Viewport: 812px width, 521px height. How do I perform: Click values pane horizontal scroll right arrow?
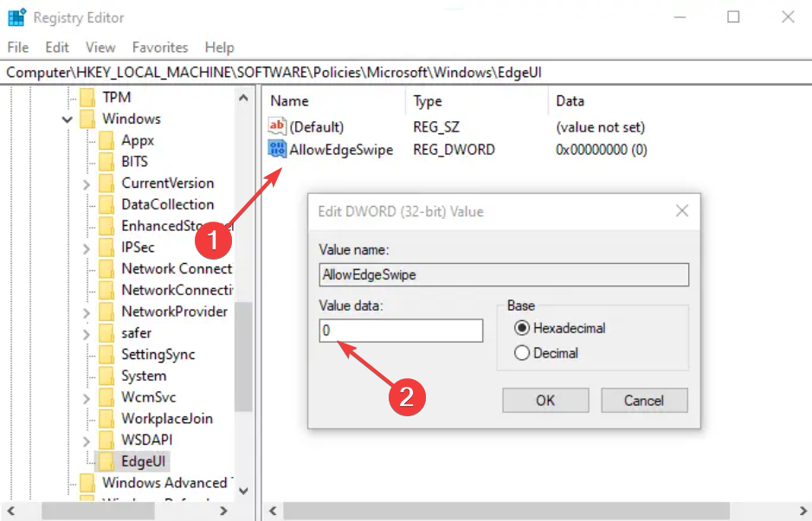click(x=802, y=511)
